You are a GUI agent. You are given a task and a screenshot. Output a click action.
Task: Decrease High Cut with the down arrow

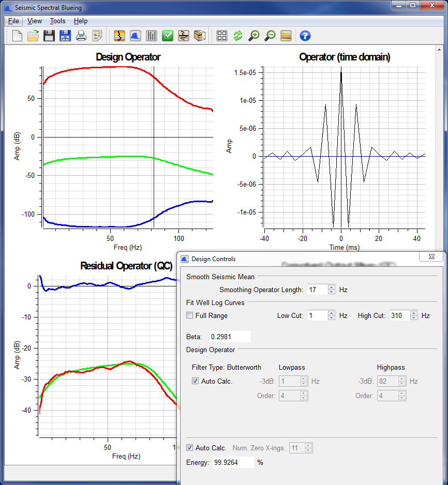pyautogui.click(x=414, y=318)
